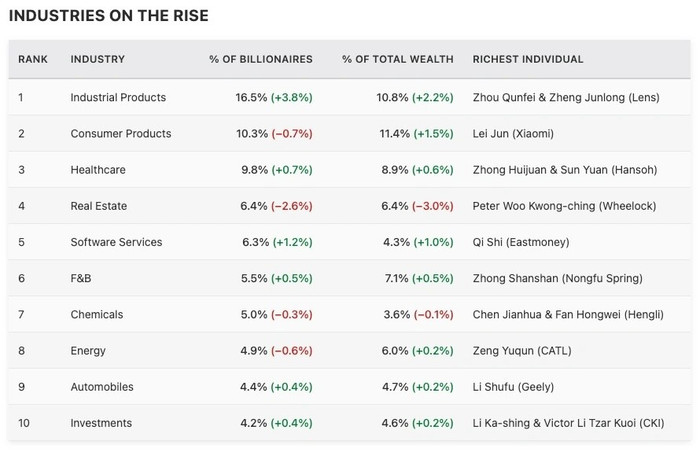The height and width of the screenshot is (455, 700).
Task: Select the Chemicals industry cell
Action: click(x=96, y=314)
